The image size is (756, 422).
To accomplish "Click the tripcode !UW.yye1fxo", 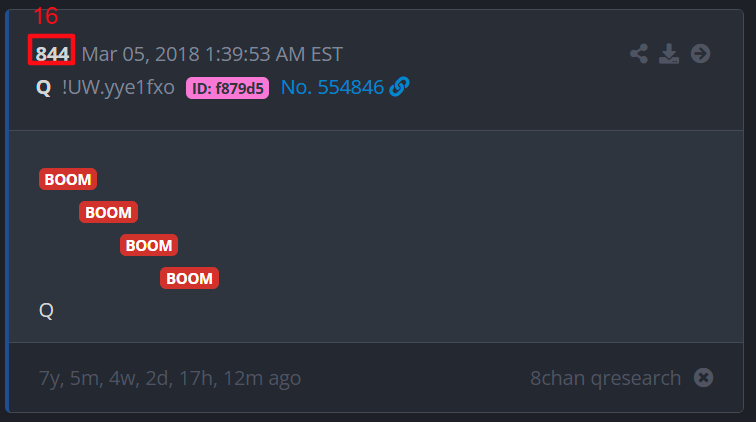I will [x=118, y=88].
